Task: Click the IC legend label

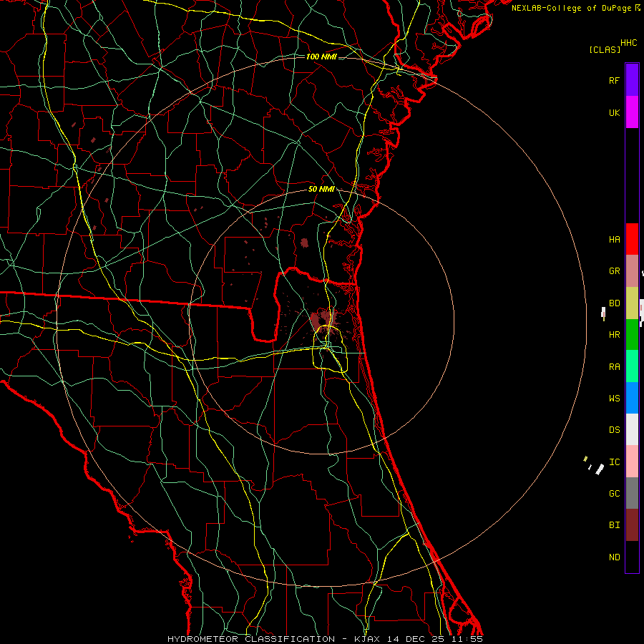Action: (614, 462)
